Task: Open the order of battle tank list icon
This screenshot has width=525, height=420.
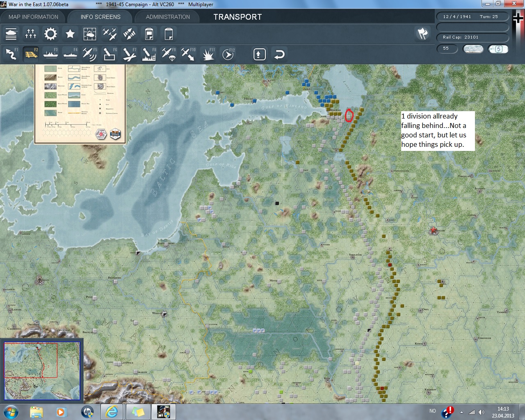Action: 11,34
